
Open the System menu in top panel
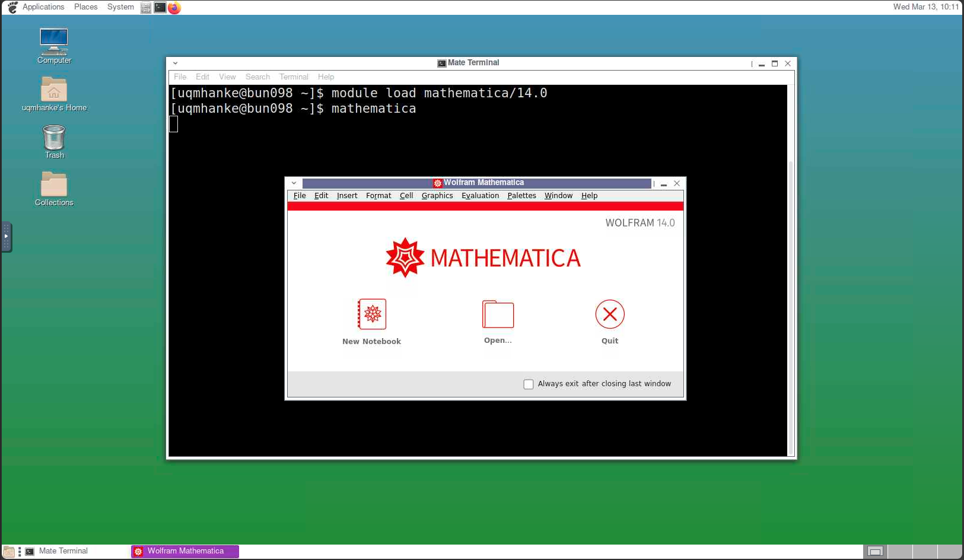120,7
